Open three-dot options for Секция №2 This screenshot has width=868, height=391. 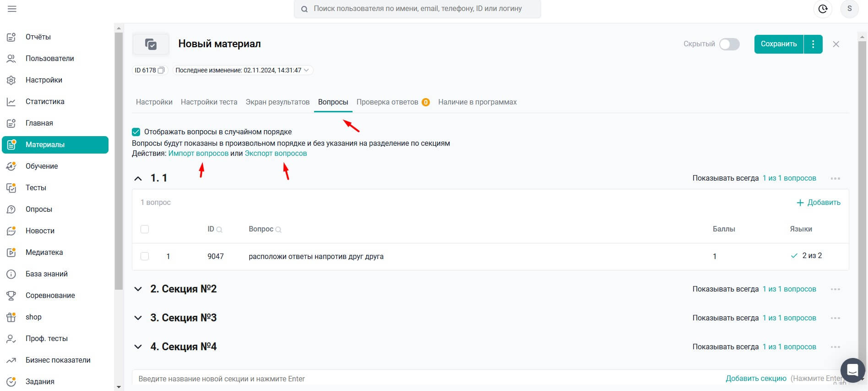(x=835, y=289)
